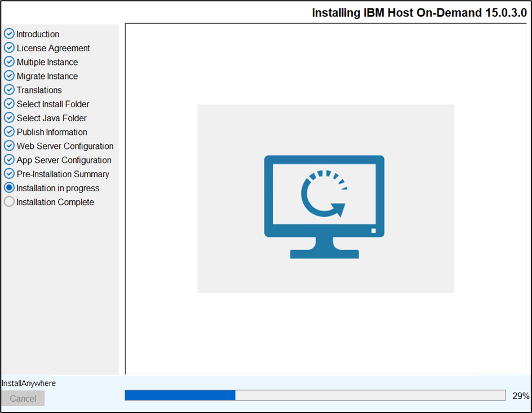This screenshot has height=413, width=532.
Task: Open the App Server Configuration step
Action: click(64, 160)
